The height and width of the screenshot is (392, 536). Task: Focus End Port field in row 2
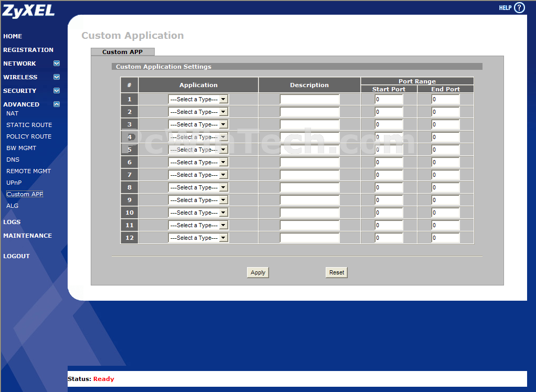tap(446, 112)
